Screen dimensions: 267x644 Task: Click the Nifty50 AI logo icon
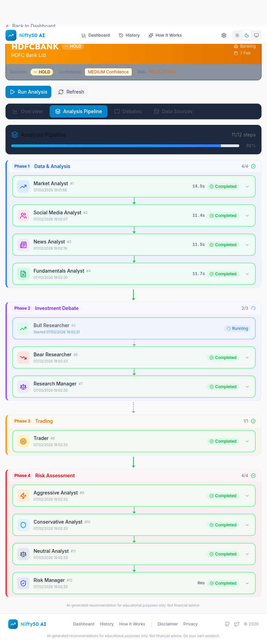[x=11, y=35]
